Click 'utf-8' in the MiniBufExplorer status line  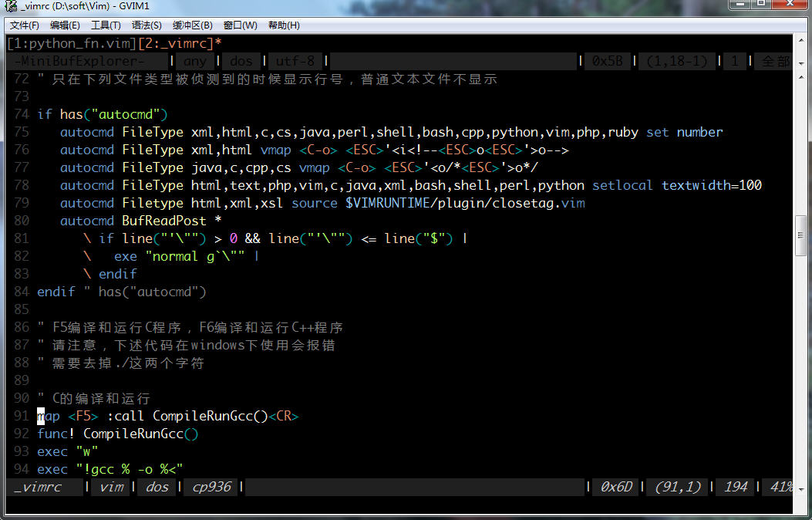coord(295,61)
